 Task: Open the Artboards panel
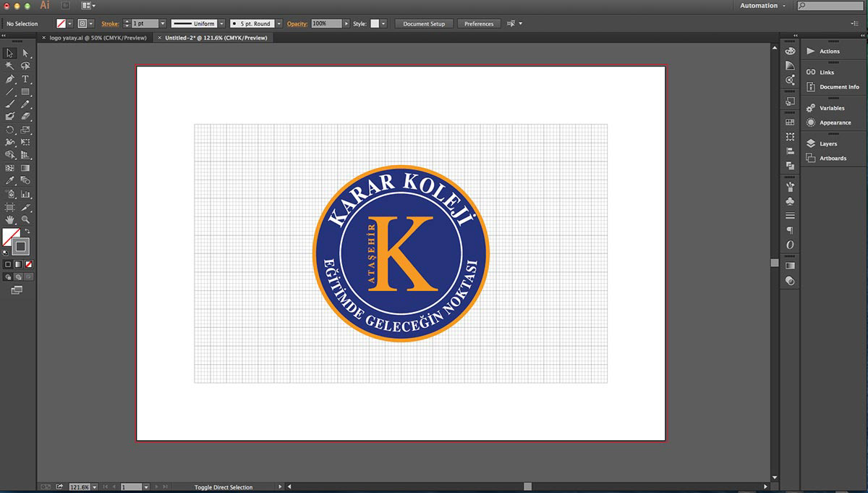(833, 158)
